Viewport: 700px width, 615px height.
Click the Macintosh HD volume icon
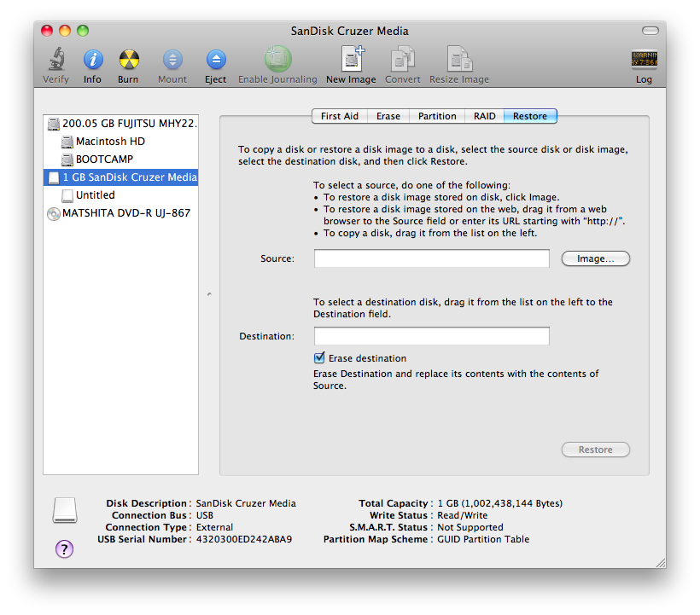(67, 142)
